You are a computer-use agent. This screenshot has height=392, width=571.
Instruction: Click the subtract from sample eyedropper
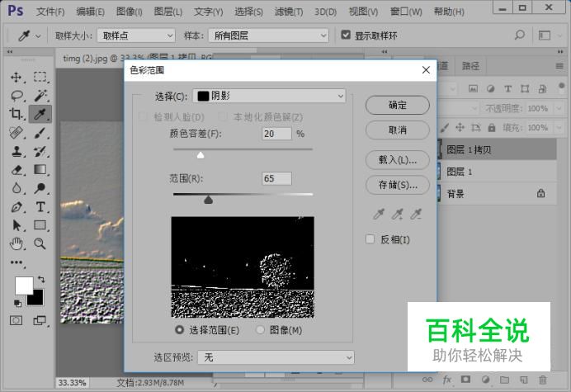pyautogui.click(x=416, y=215)
